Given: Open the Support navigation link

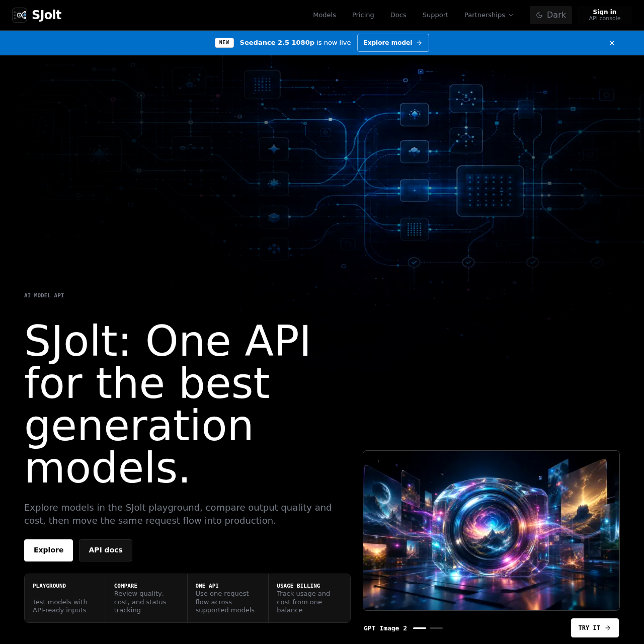Looking at the screenshot, I should (x=435, y=15).
